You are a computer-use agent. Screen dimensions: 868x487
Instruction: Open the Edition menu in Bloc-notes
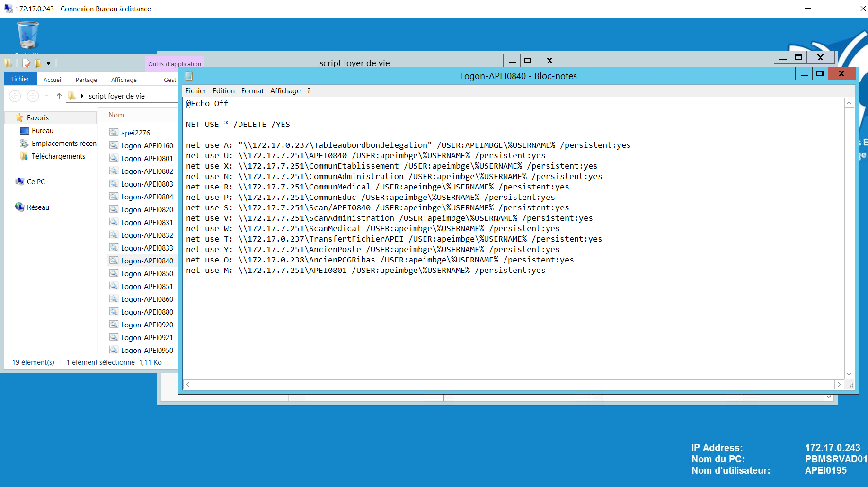[x=223, y=91]
